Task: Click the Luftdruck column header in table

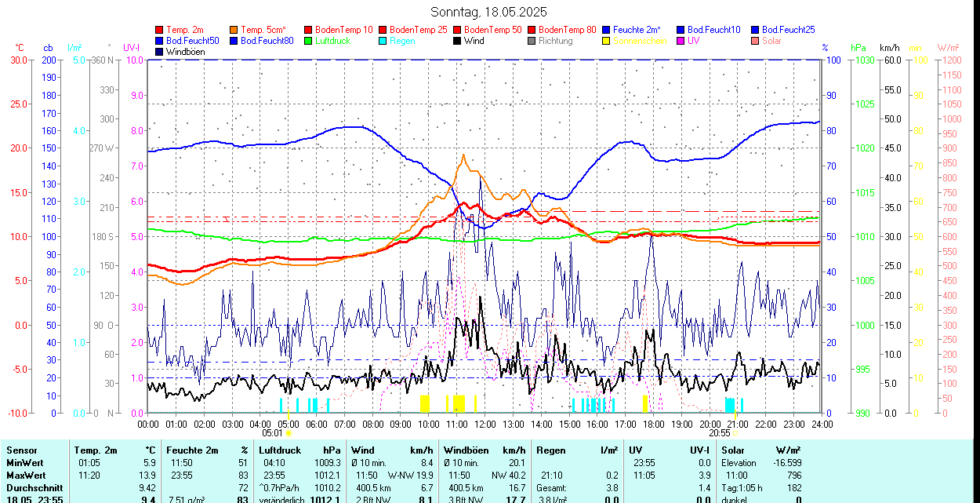Action: (280, 450)
